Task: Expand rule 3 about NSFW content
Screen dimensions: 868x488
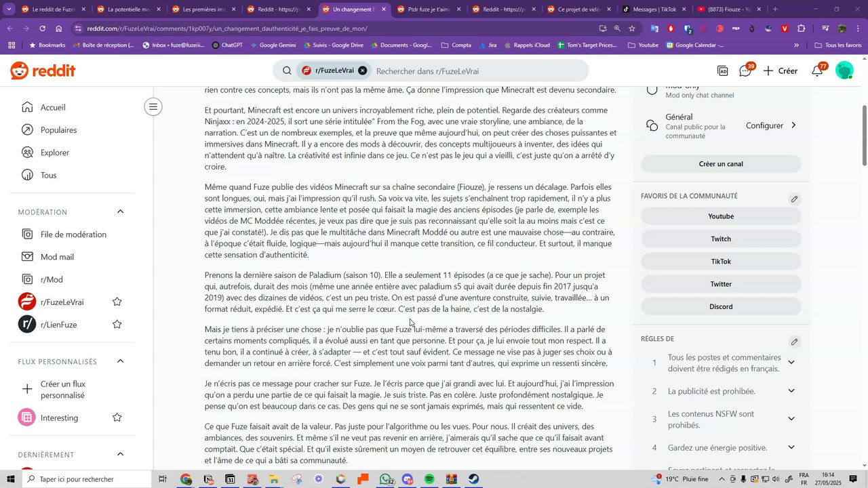Action: [x=791, y=419]
